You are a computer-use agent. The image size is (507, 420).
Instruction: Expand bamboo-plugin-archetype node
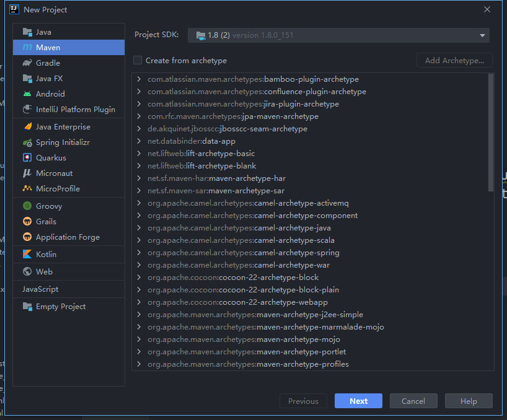(139, 79)
